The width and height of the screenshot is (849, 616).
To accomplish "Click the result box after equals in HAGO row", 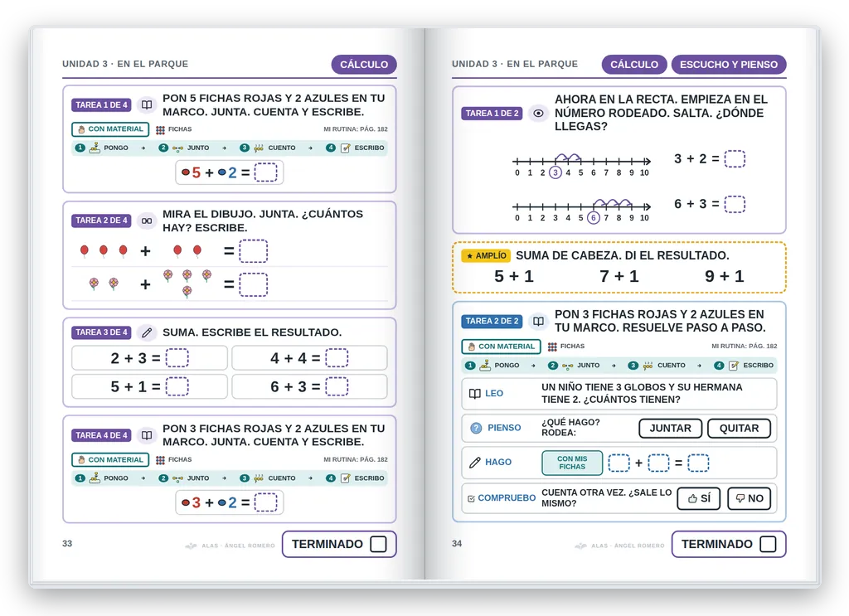I will pyautogui.click(x=698, y=463).
